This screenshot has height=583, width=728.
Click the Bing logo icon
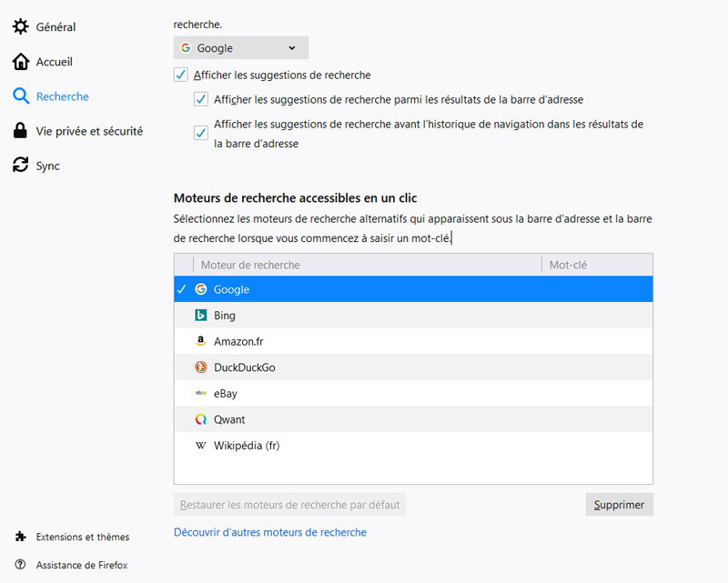[201, 316]
